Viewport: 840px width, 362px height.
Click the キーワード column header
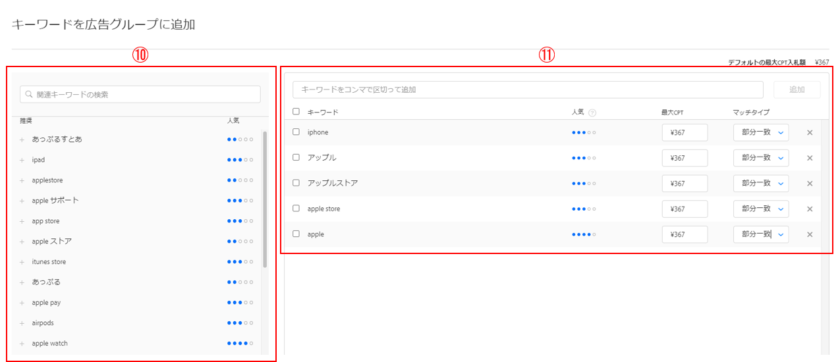pyautogui.click(x=322, y=112)
